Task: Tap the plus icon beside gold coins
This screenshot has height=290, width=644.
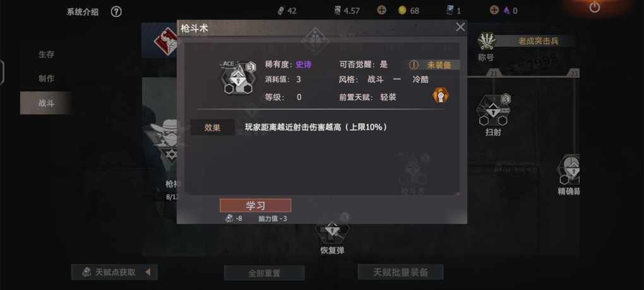Action: click(381, 10)
